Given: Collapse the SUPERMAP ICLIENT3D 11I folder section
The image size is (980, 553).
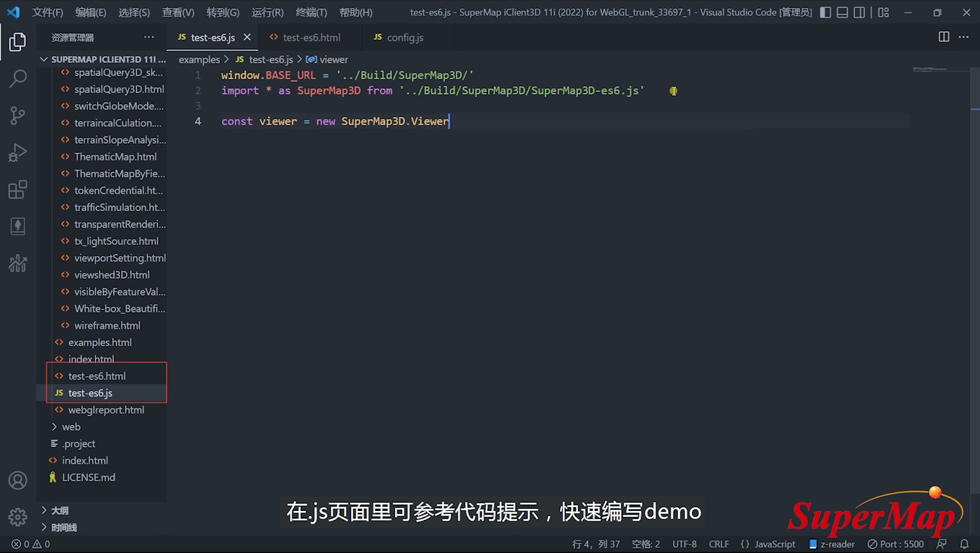Looking at the screenshot, I should pyautogui.click(x=102, y=59).
